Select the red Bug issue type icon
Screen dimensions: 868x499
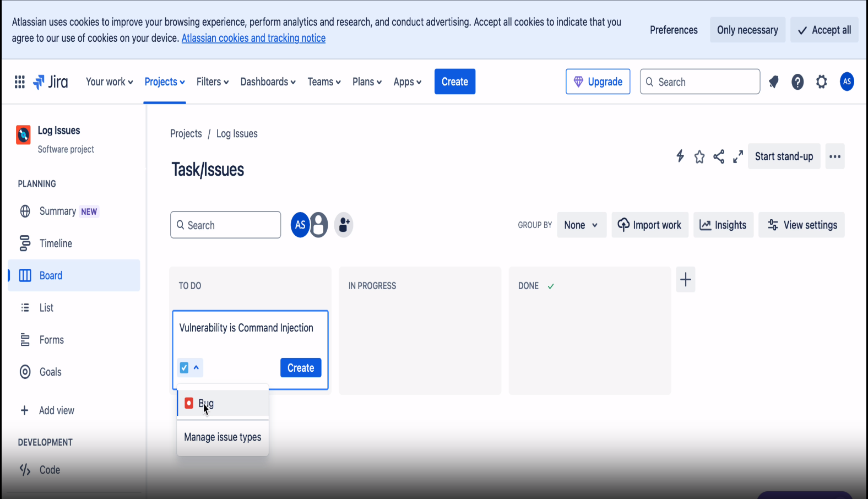189,403
